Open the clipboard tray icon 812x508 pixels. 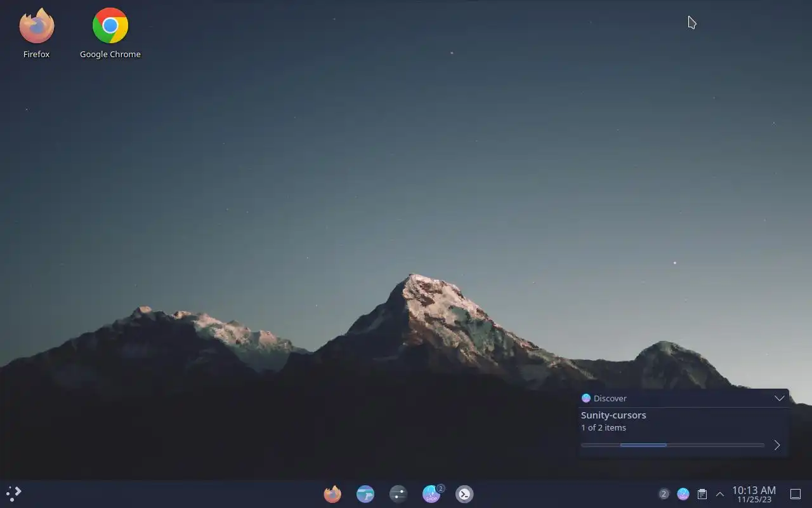pos(702,493)
